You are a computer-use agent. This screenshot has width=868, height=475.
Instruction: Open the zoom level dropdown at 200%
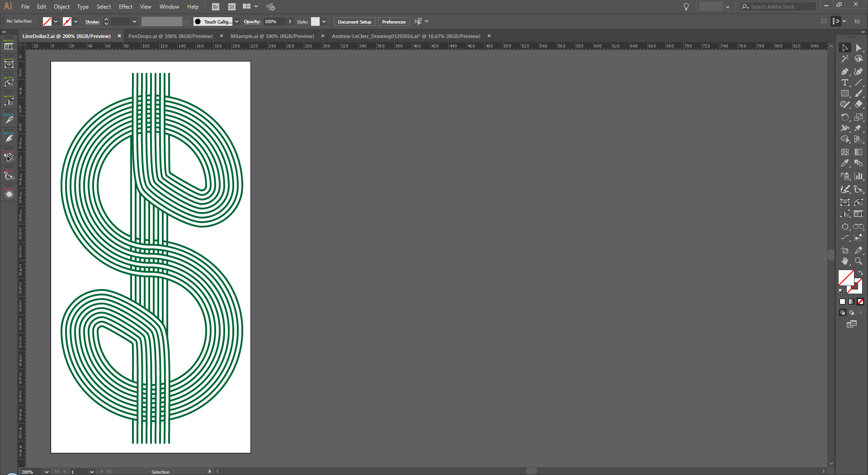click(x=47, y=471)
